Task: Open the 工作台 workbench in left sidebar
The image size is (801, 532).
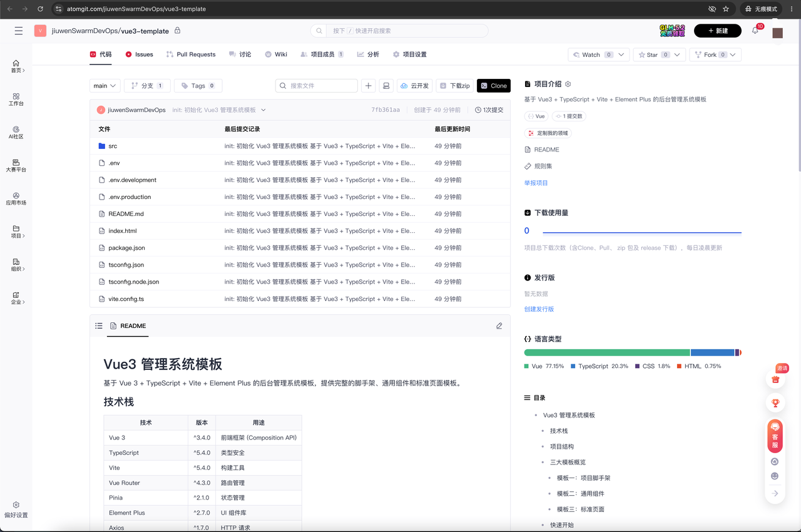Action: [x=16, y=100]
